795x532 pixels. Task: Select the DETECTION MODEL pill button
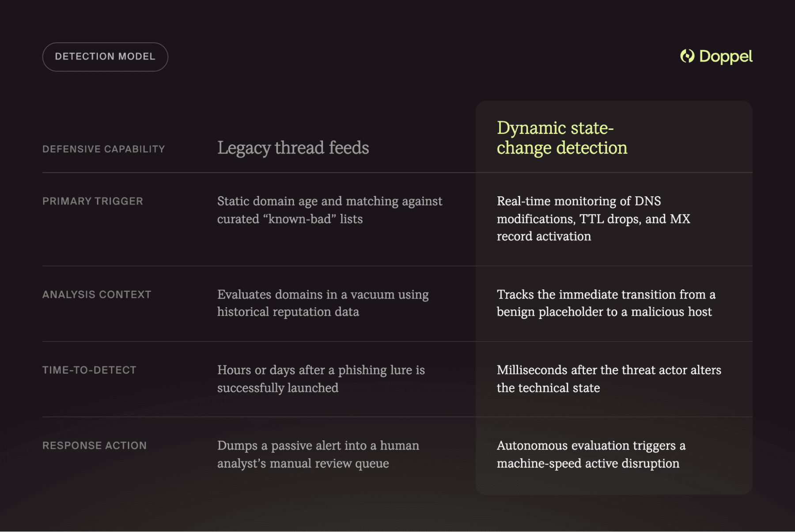(x=105, y=57)
